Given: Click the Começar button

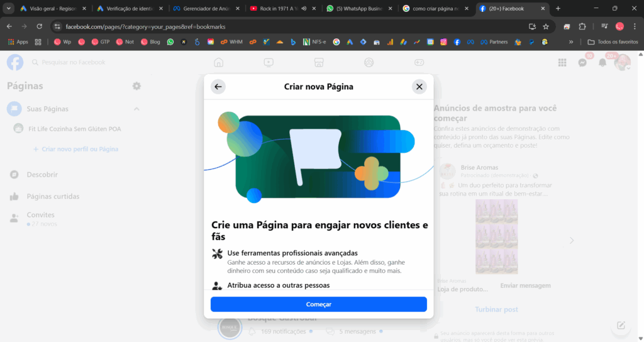Looking at the screenshot, I should [x=319, y=304].
